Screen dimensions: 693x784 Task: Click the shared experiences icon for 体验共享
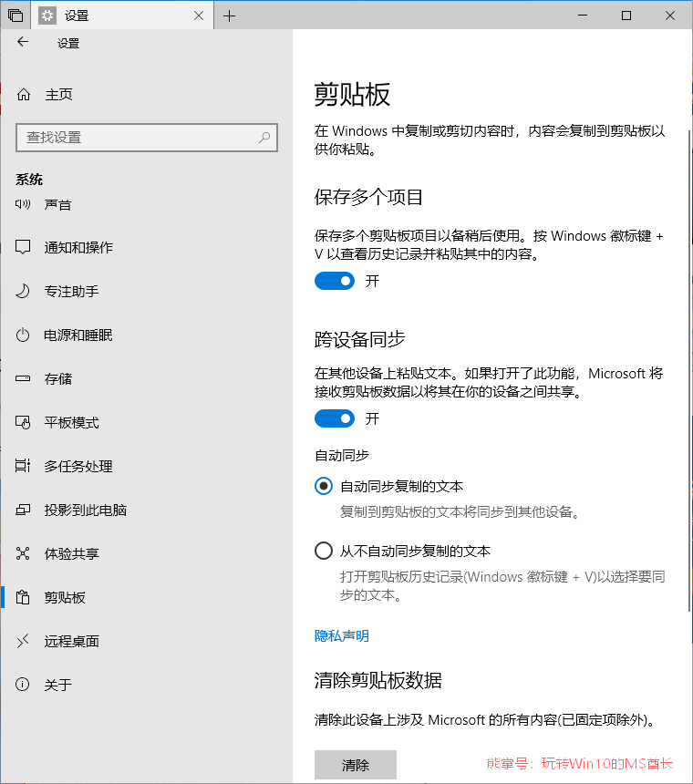[23, 553]
